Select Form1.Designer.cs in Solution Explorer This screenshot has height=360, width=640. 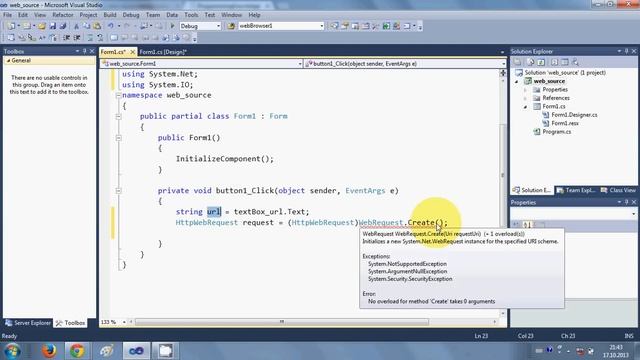pos(574,115)
